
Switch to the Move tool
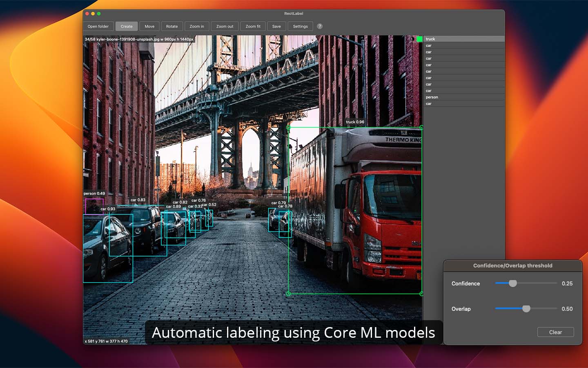pyautogui.click(x=149, y=26)
